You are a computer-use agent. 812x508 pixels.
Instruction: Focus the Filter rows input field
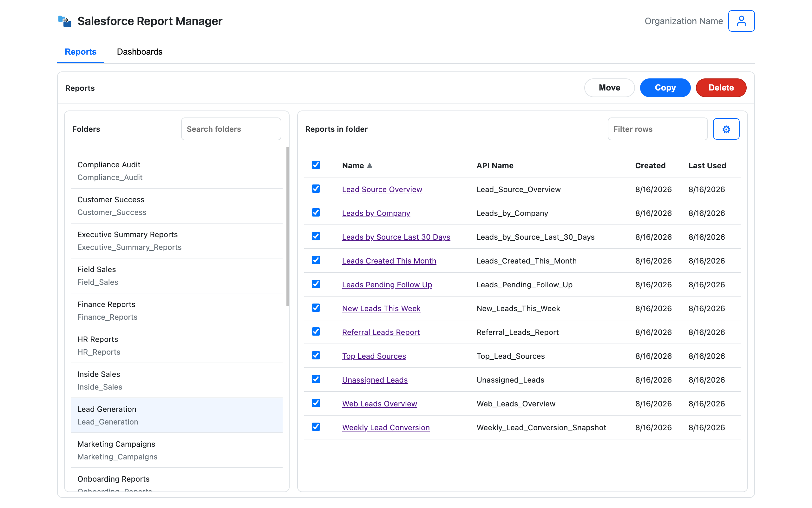[x=657, y=129]
